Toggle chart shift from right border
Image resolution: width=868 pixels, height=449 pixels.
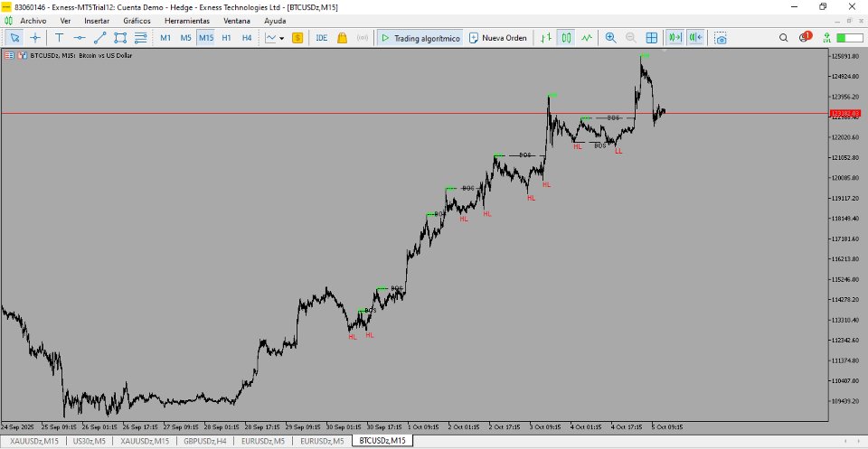[x=695, y=38]
